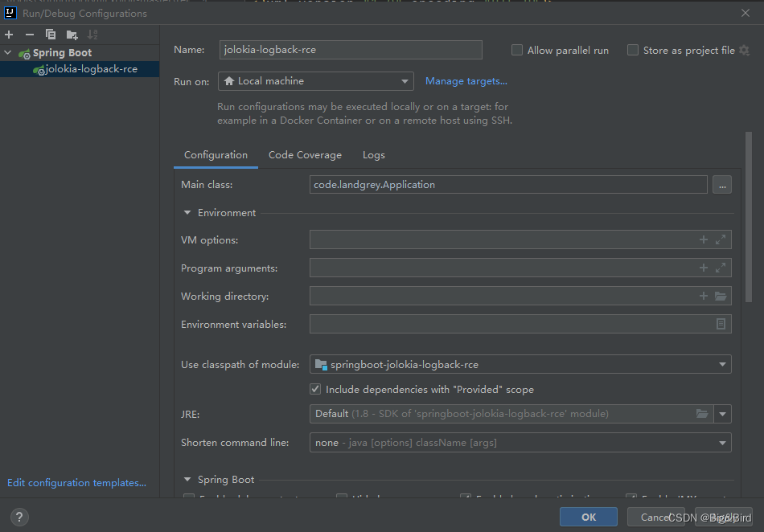Confirm with OK button
Viewport: 764px width, 532px height.
(x=589, y=517)
